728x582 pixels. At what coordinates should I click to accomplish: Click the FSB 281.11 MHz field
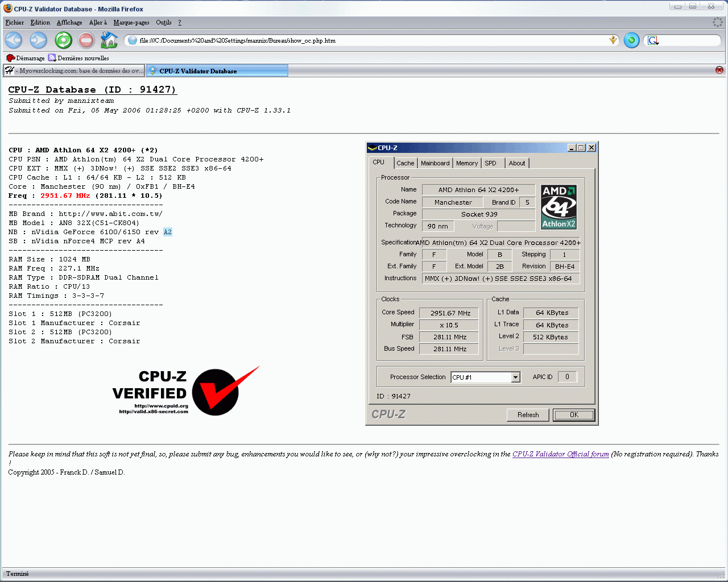[449, 337]
